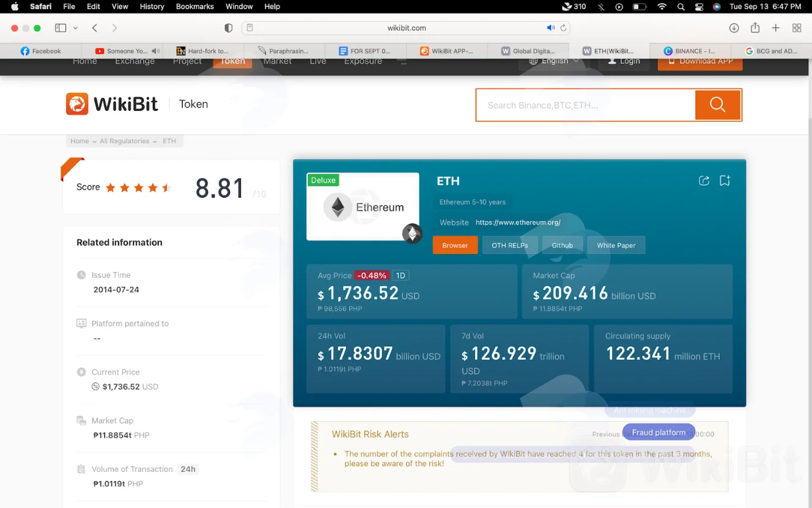This screenshot has height=508, width=812.
Task: Click the 310 status icon in menu bar
Action: pyautogui.click(x=574, y=7)
